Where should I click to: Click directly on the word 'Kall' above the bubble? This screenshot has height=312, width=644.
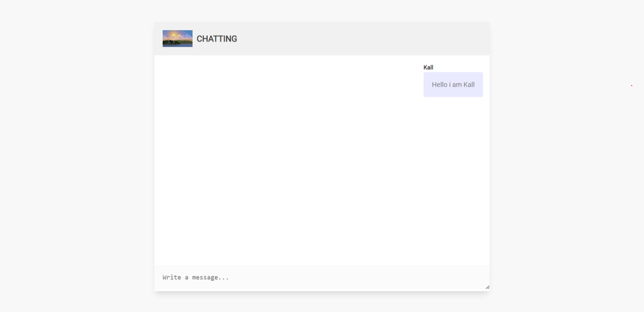(x=428, y=67)
